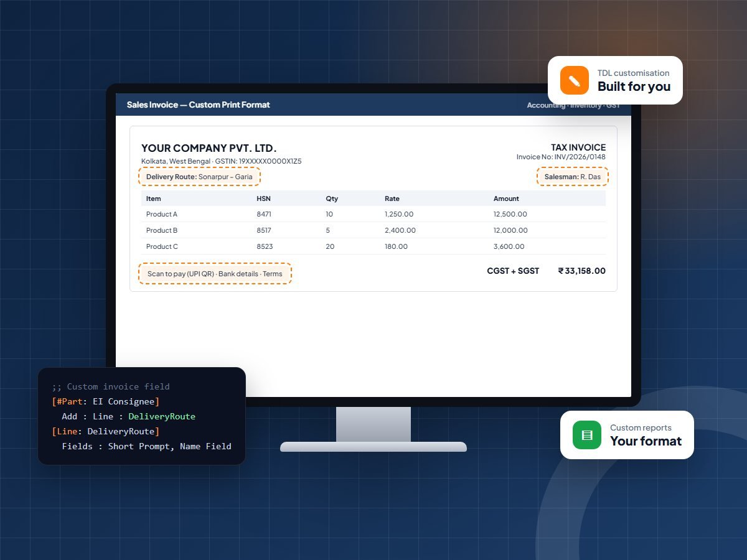Click the orange pencil TDL customisation icon
The height and width of the screenshot is (560, 747).
[574, 80]
